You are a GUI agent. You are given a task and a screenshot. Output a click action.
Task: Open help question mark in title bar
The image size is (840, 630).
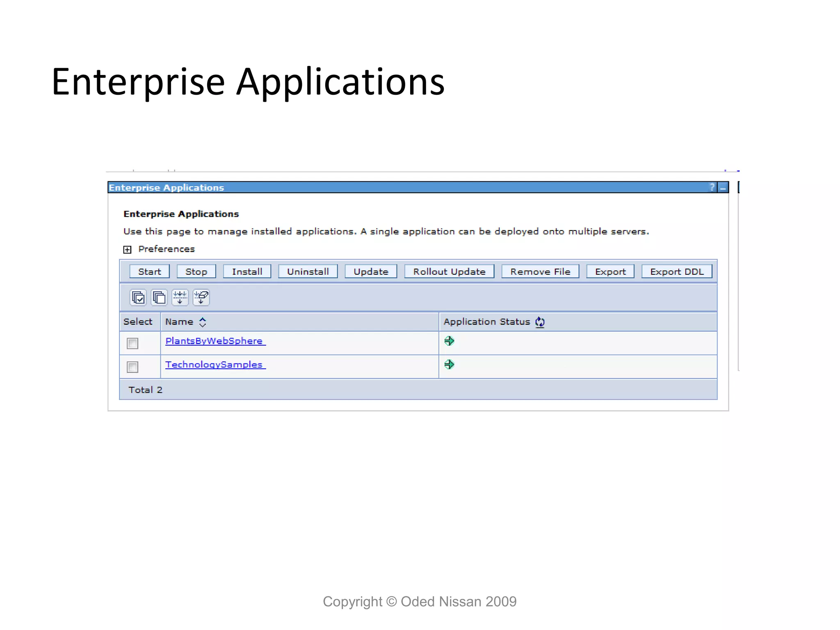[712, 187]
